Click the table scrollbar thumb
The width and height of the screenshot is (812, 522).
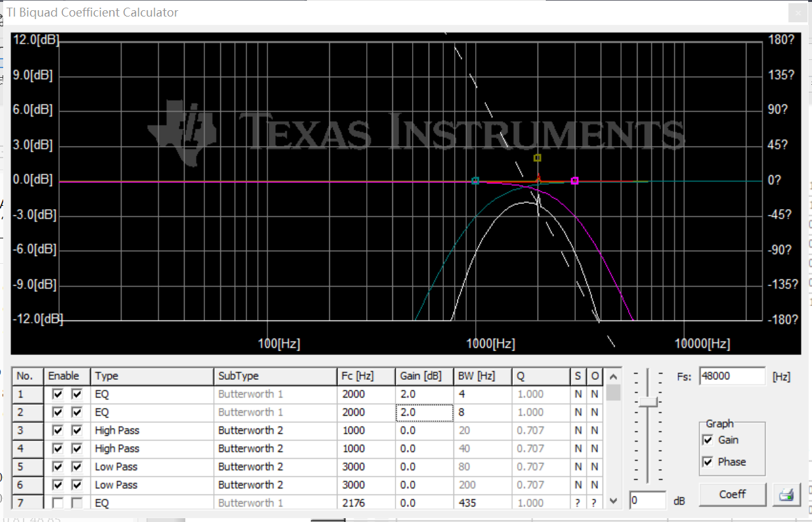point(613,392)
